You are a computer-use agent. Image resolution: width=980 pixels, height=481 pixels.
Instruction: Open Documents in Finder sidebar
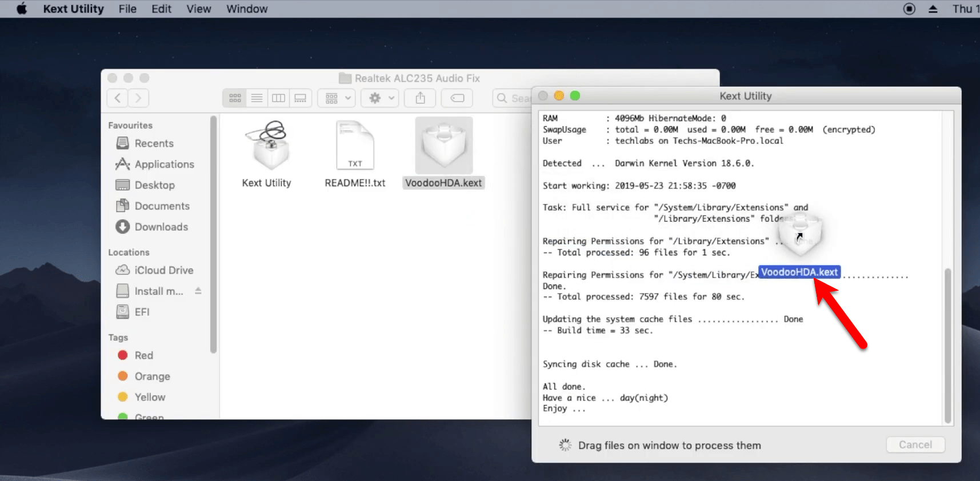pyautogui.click(x=162, y=206)
